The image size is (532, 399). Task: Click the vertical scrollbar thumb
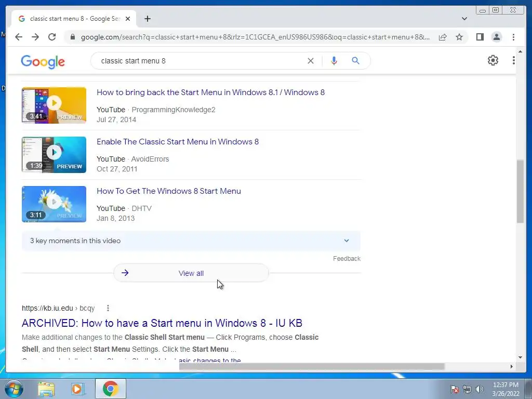[520, 191]
